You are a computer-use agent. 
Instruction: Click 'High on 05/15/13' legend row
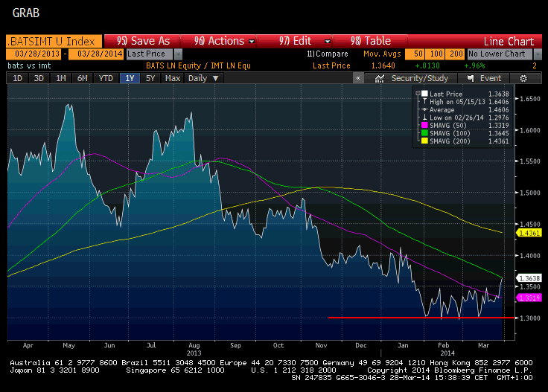(465, 102)
